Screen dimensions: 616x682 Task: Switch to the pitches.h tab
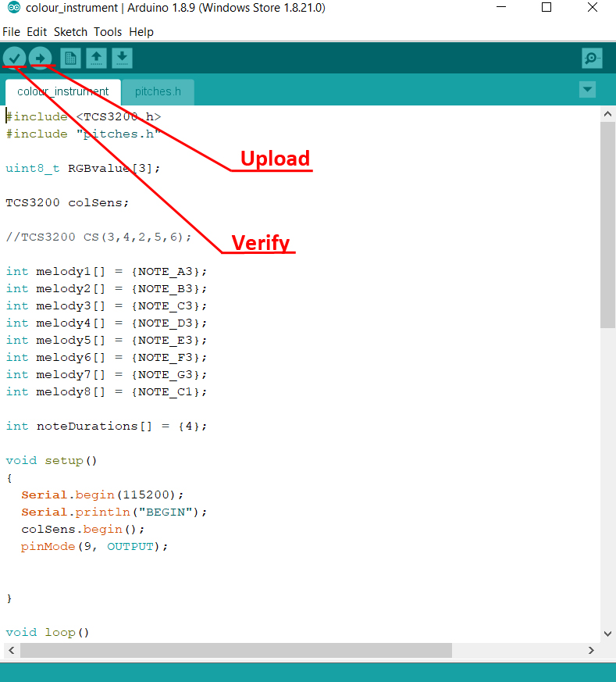click(158, 91)
